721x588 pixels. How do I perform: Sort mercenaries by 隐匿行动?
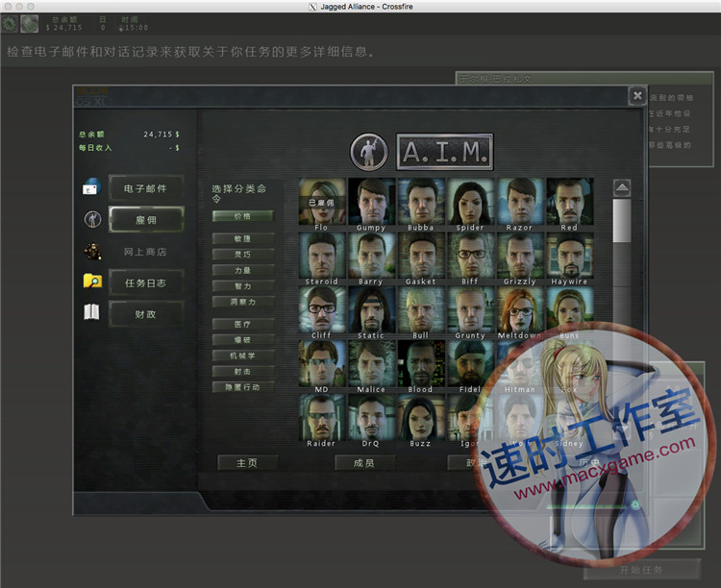click(243, 387)
